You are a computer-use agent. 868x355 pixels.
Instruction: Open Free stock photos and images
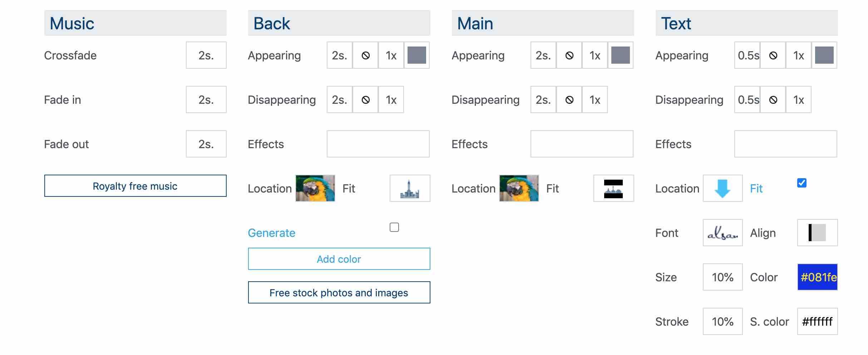339,292
